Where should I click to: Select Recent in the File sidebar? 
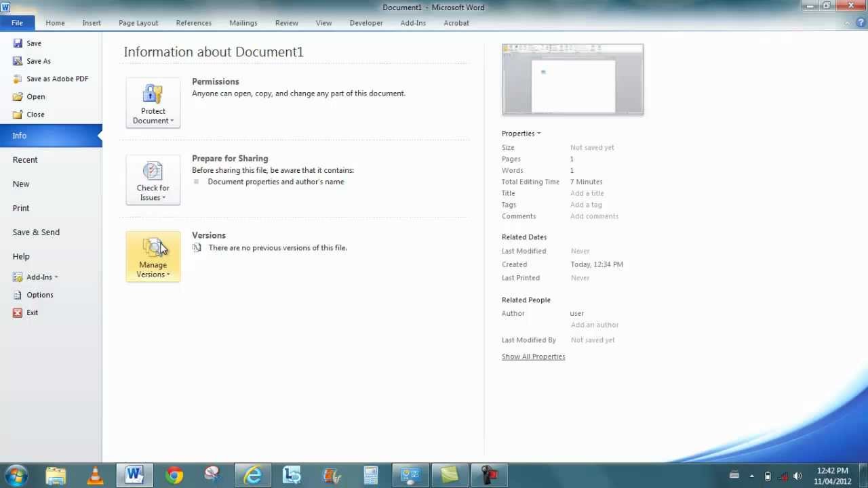tap(25, 159)
